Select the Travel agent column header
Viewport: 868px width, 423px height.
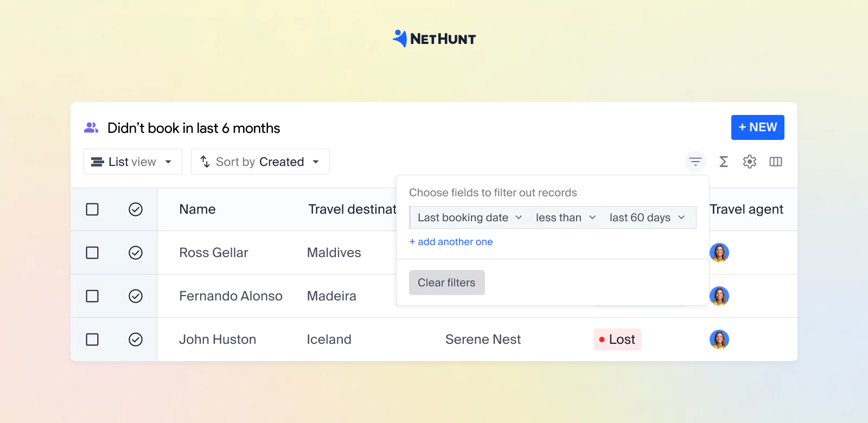[746, 209]
